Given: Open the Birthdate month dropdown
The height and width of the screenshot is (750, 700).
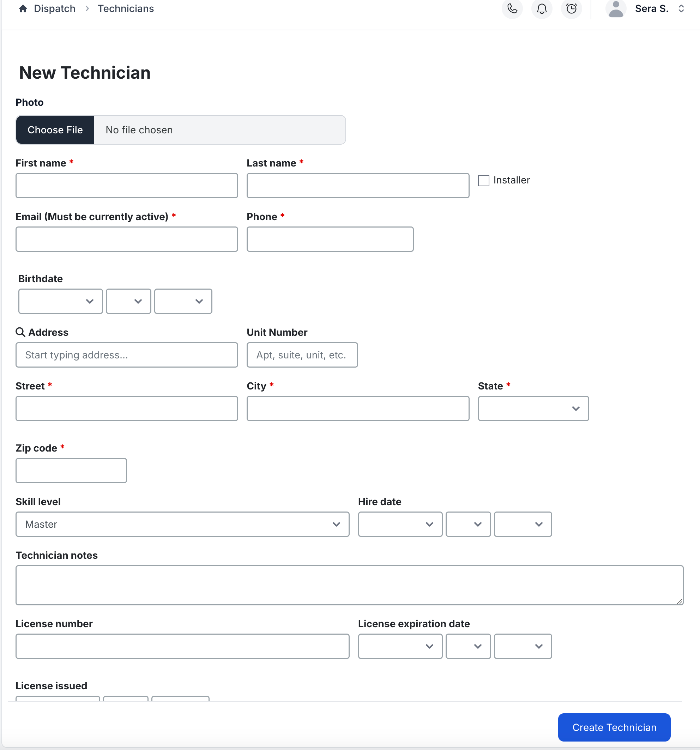Looking at the screenshot, I should pyautogui.click(x=60, y=301).
